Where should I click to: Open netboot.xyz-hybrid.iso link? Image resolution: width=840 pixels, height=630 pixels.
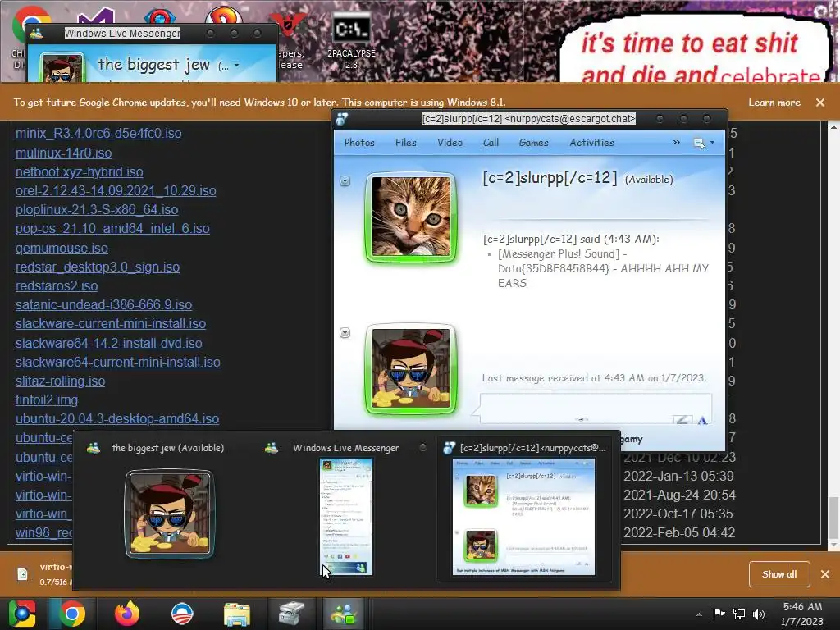point(80,172)
